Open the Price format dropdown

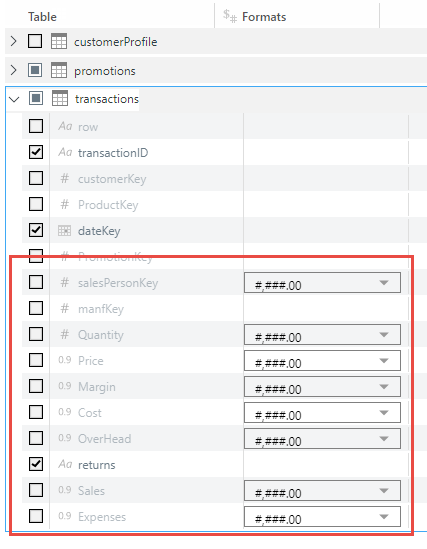pos(322,361)
